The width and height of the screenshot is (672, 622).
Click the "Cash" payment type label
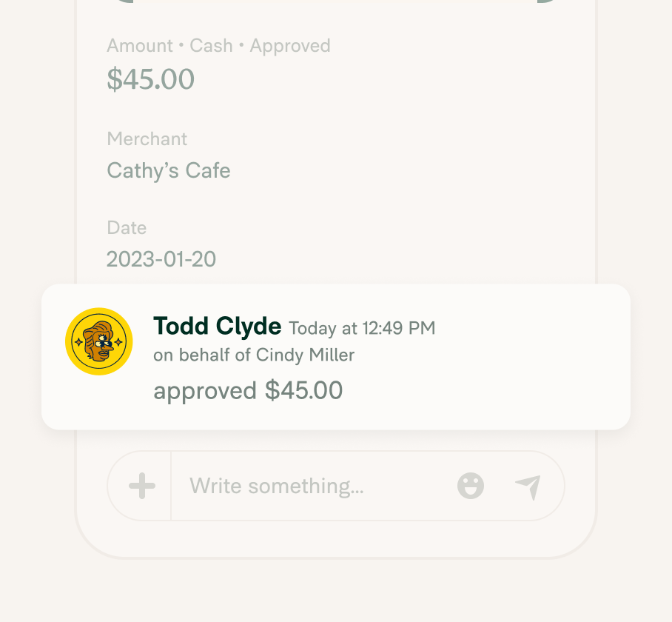coord(211,46)
